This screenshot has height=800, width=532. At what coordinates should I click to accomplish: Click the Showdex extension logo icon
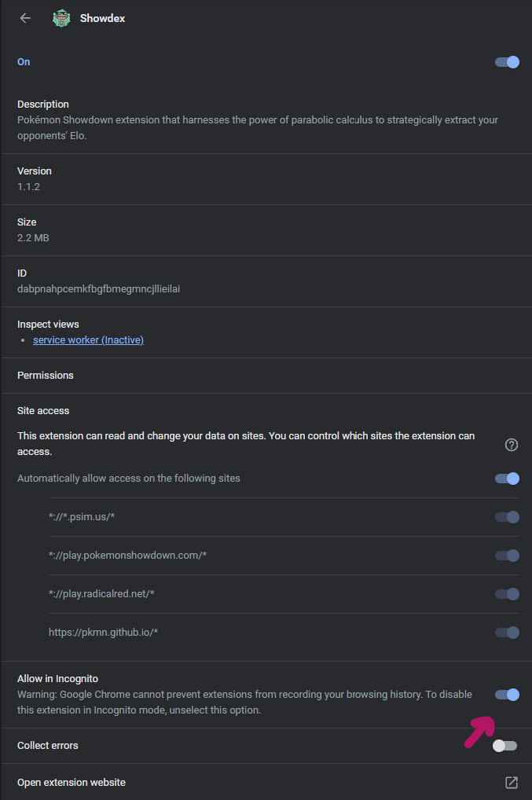(x=61, y=18)
